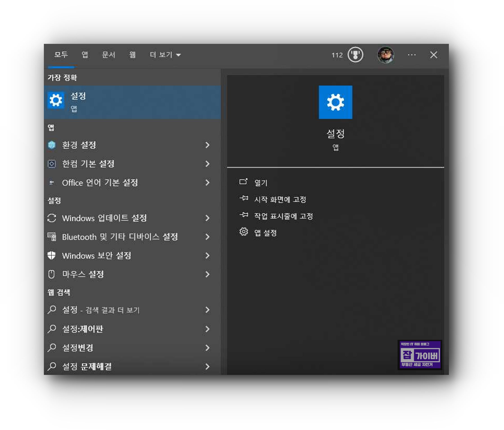Select the 웹 tab
Image resolution: width=504 pixels, height=430 pixels.
tap(132, 55)
